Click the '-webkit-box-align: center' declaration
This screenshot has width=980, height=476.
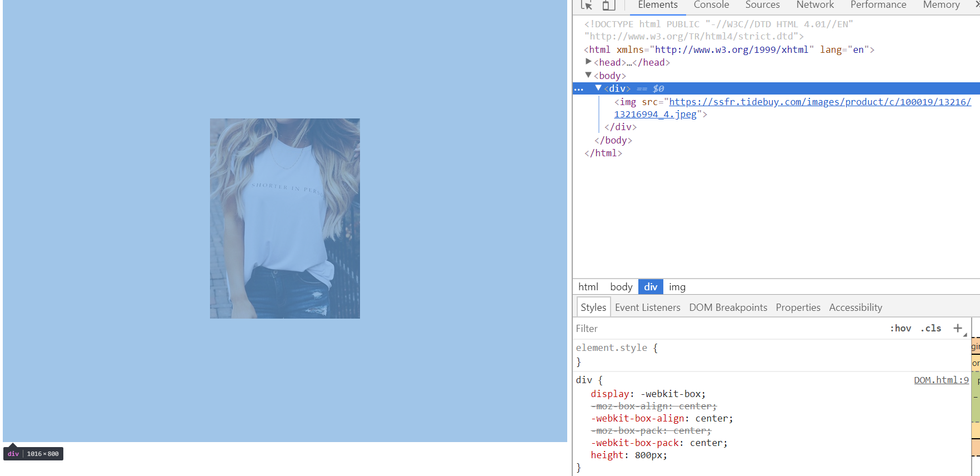coord(662,418)
